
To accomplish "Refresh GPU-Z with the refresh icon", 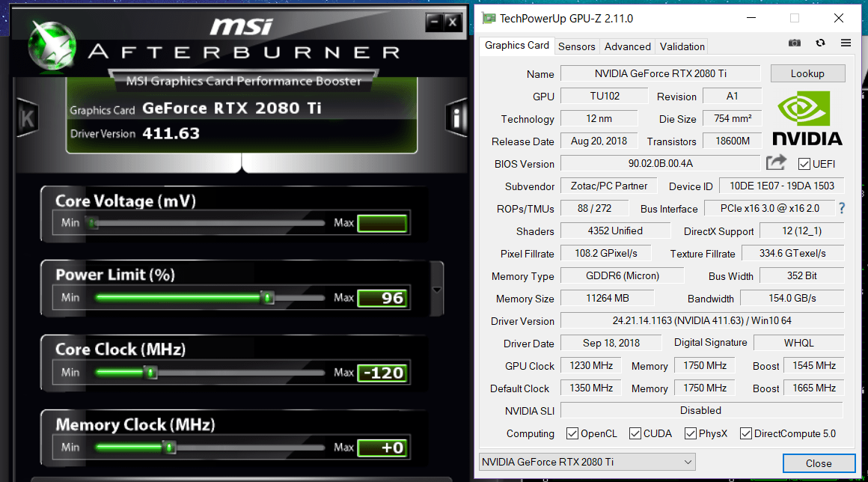I will pyautogui.click(x=820, y=43).
